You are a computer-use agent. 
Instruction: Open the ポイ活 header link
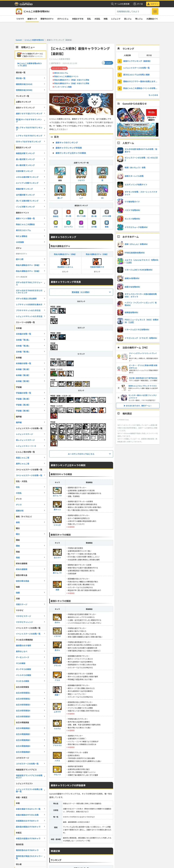138,4
